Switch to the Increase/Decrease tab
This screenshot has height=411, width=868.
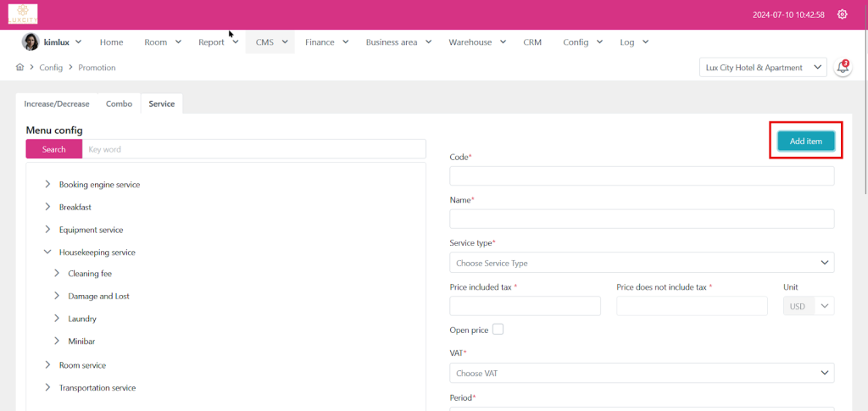coord(57,103)
